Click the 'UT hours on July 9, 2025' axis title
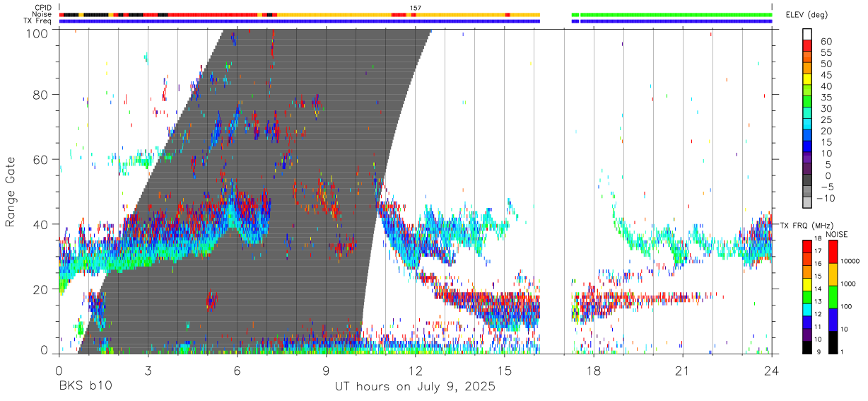Viewport: 868px width, 401px height. 415,387
